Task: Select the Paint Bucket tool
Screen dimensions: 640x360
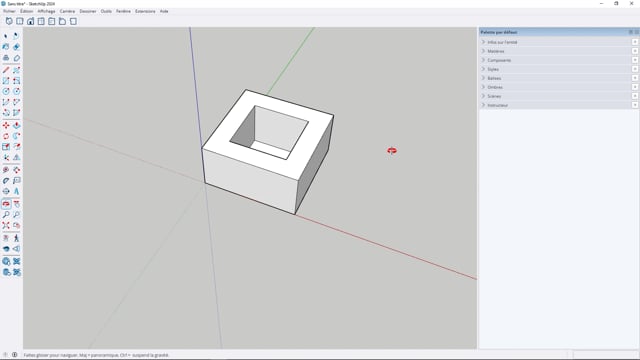Action: 6,47
